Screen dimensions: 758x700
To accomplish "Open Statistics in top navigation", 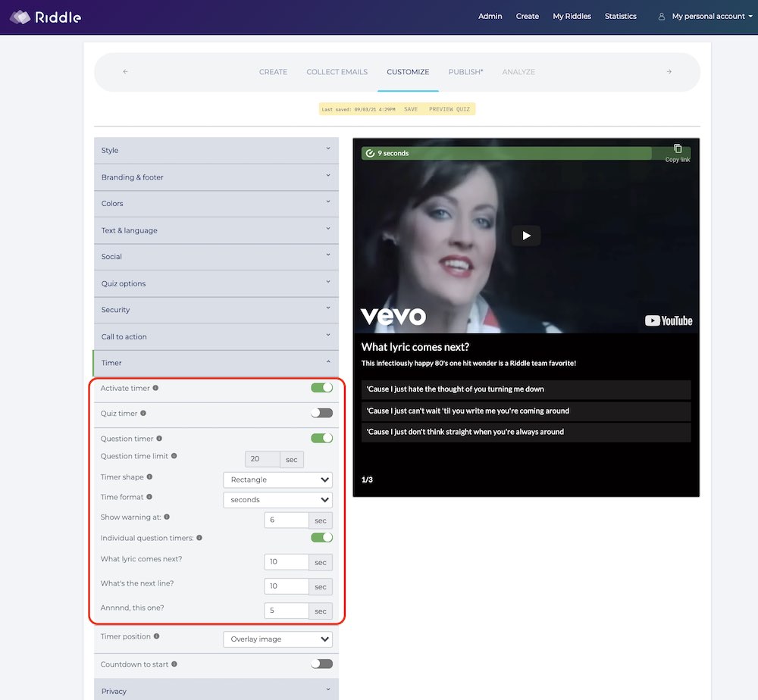I will pyautogui.click(x=621, y=17).
